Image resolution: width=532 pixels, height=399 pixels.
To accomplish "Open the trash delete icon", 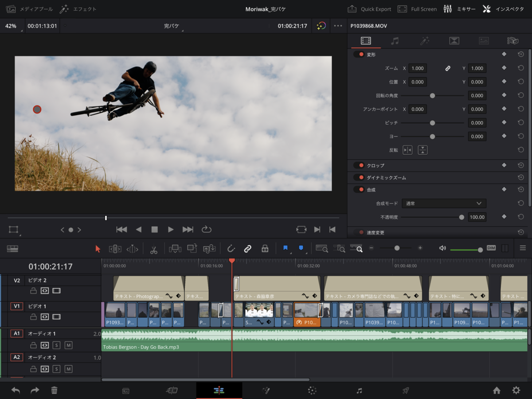I will (54, 390).
